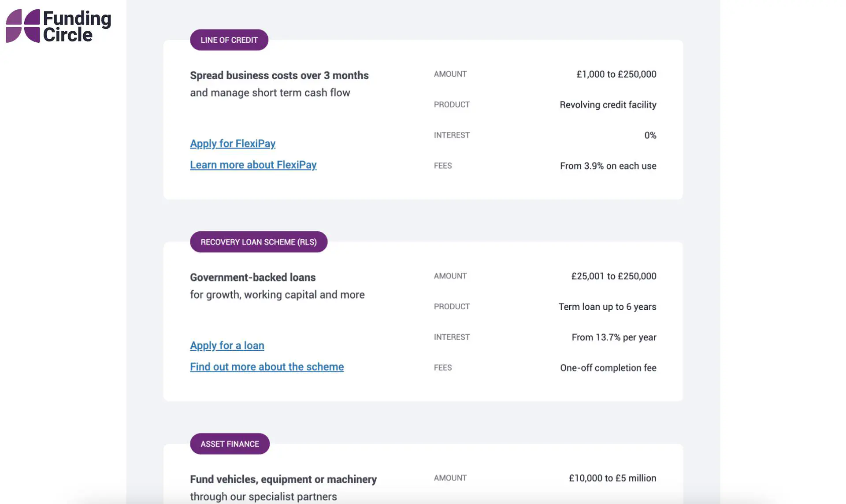The height and width of the screenshot is (504, 846).
Task: Click the £1,000 to £250,000 amount
Action: [x=616, y=74]
